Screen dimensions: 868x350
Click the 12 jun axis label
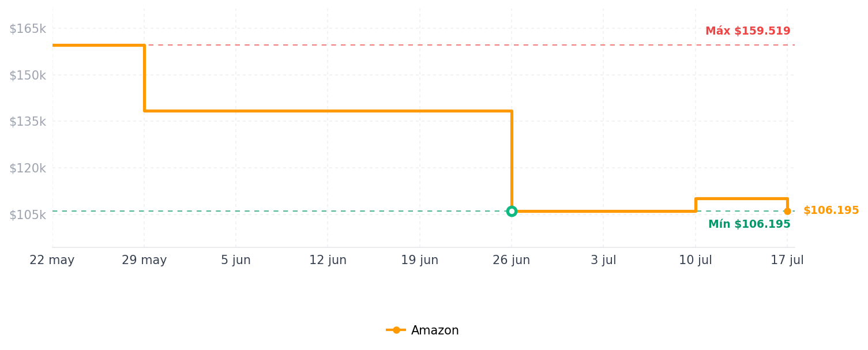[x=328, y=261]
